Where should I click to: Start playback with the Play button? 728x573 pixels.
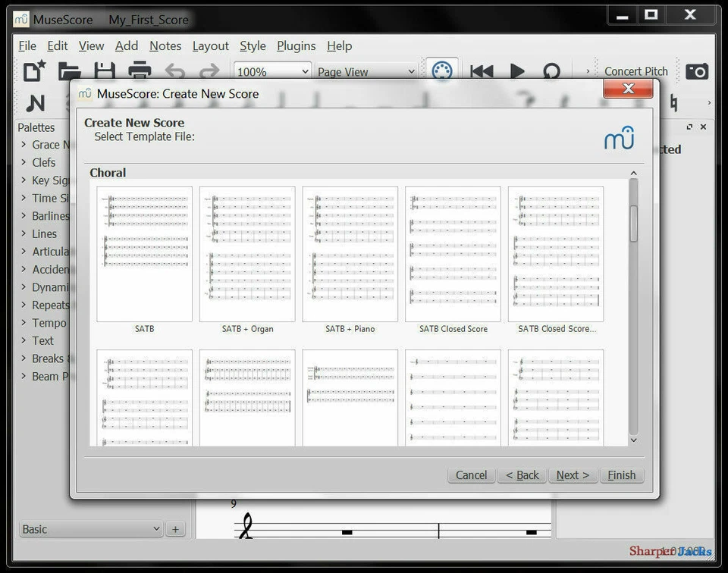517,70
